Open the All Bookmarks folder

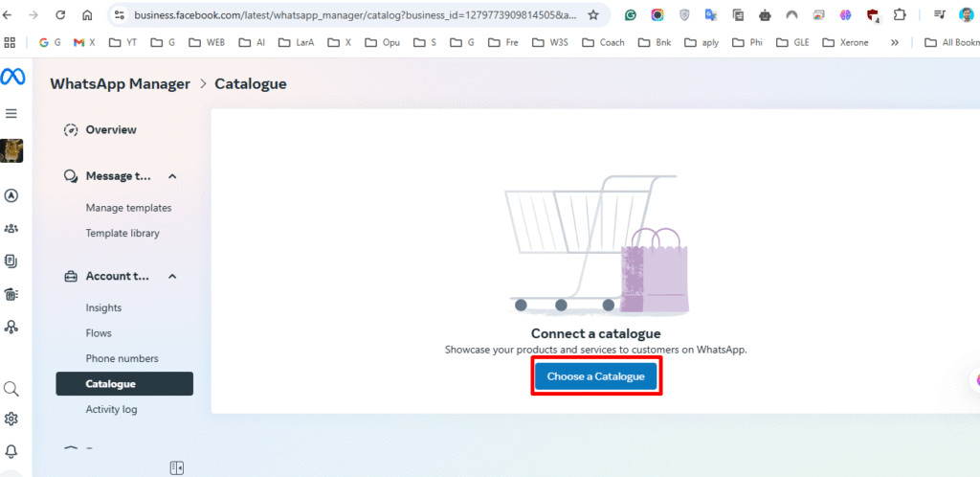click(952, 42)
